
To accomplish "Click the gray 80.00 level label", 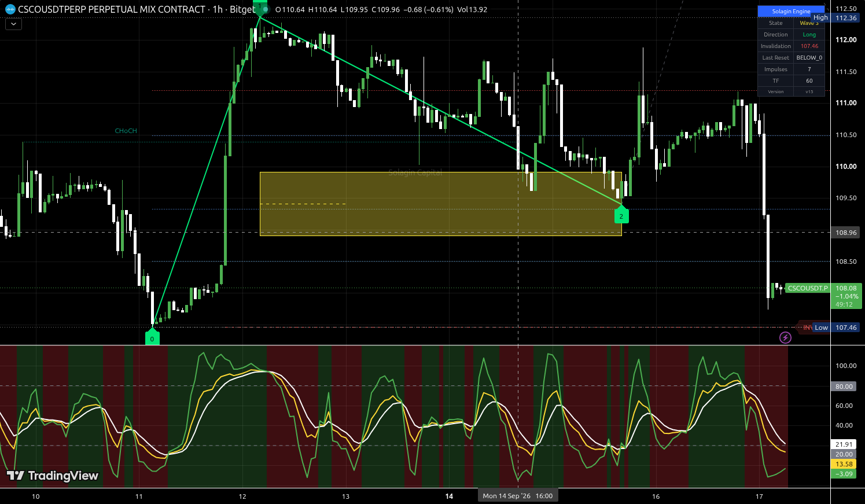I will [844, 387].
